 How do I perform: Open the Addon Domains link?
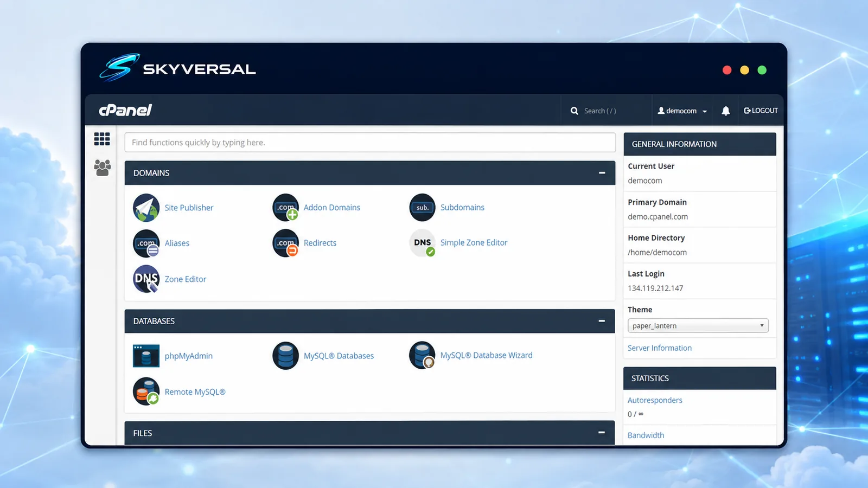point(332,208)
